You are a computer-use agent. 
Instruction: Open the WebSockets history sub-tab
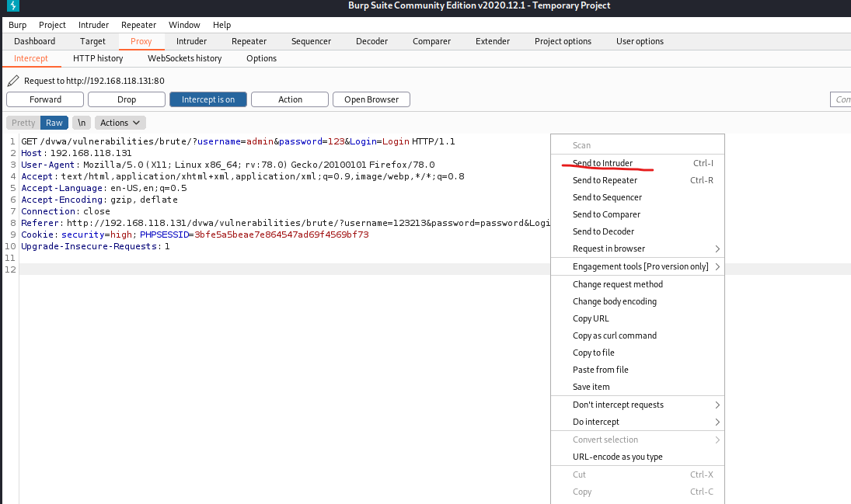pos(184,58)
